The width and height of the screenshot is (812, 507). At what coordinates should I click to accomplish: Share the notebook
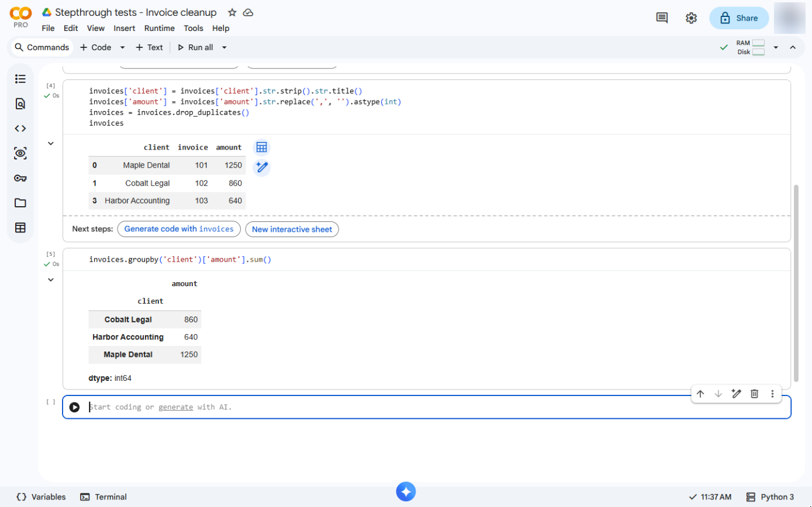click(739, 18)
